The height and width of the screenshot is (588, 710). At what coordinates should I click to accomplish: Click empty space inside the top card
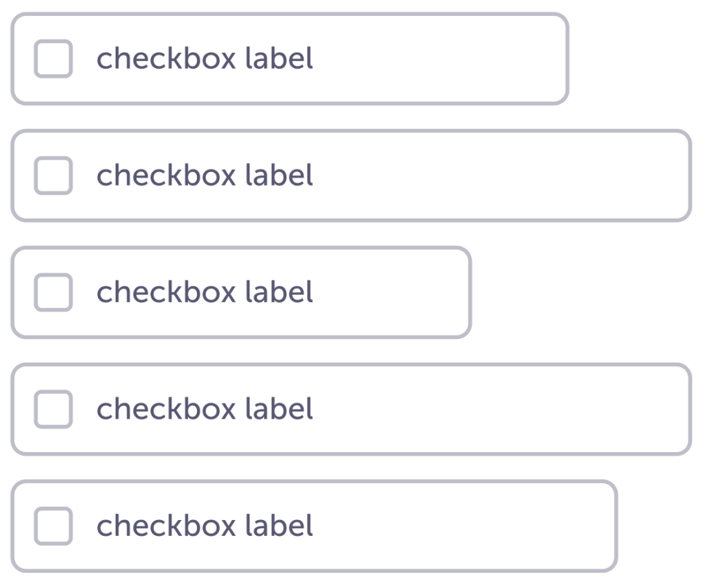click(x=444, y=59)
